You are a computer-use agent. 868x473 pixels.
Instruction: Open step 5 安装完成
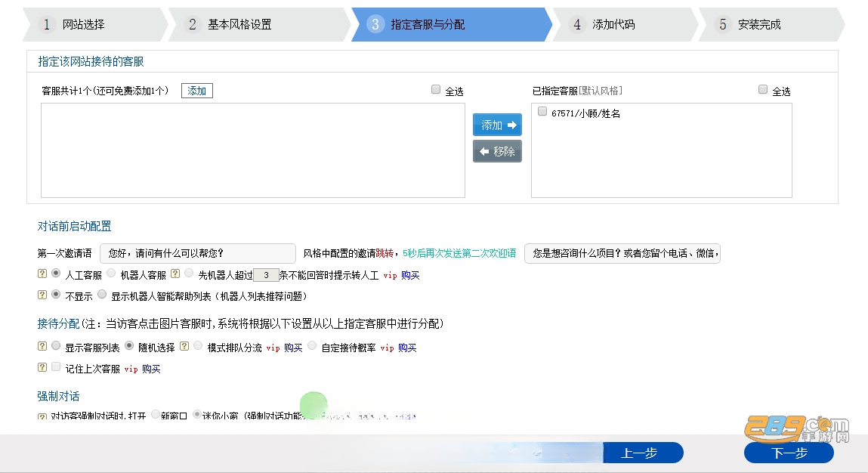[x=771, y=24]
